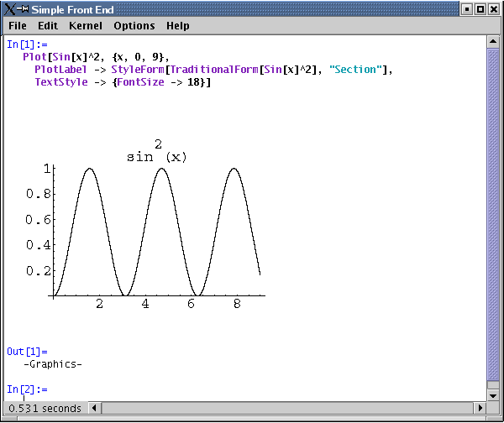Click TraditionalForm in the input code
Viewport: 504px width, 423px height.
(x=214, y=70)
